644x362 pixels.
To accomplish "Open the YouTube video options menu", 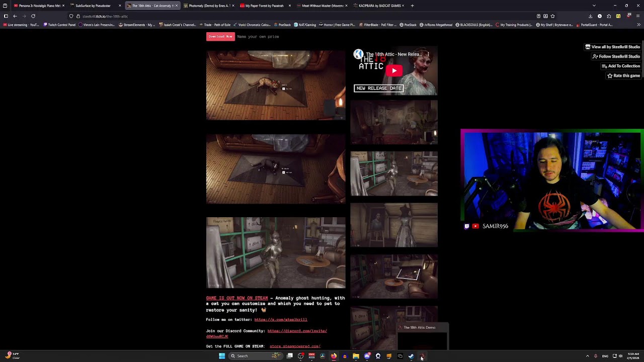I will 428,54.
